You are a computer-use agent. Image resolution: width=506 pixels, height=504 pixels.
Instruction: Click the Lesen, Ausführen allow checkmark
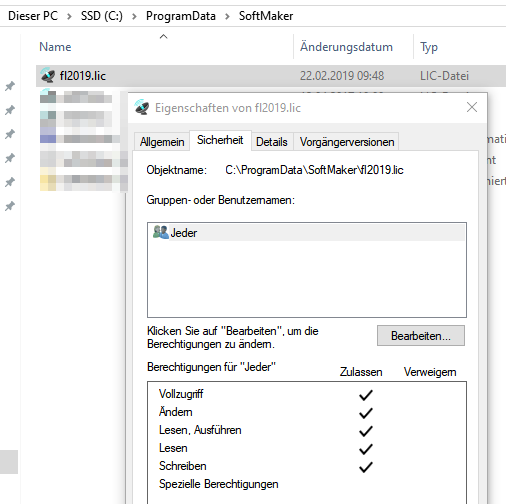[x=366, y=431]
